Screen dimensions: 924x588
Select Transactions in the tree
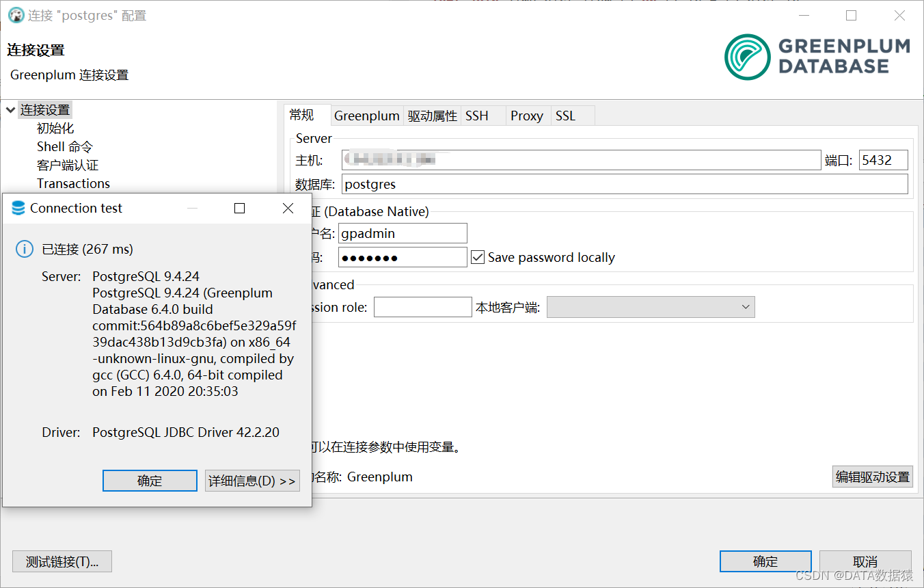73,183
